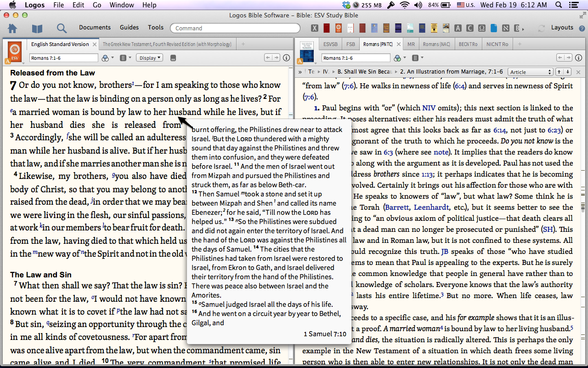Open the Home page icon
Viewport: 588px width, 368px height.
point(12,28)
